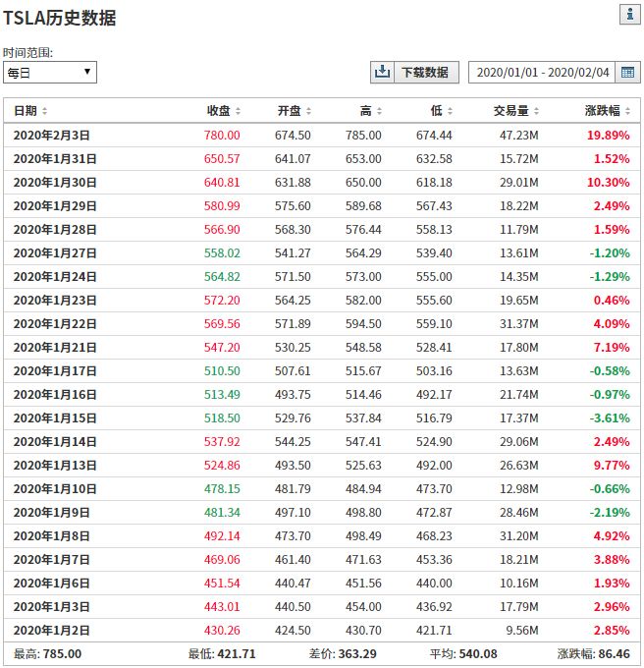Select the 2020年1月27日 date cell
Screen dimensions: 644x668
coord(55,253)
